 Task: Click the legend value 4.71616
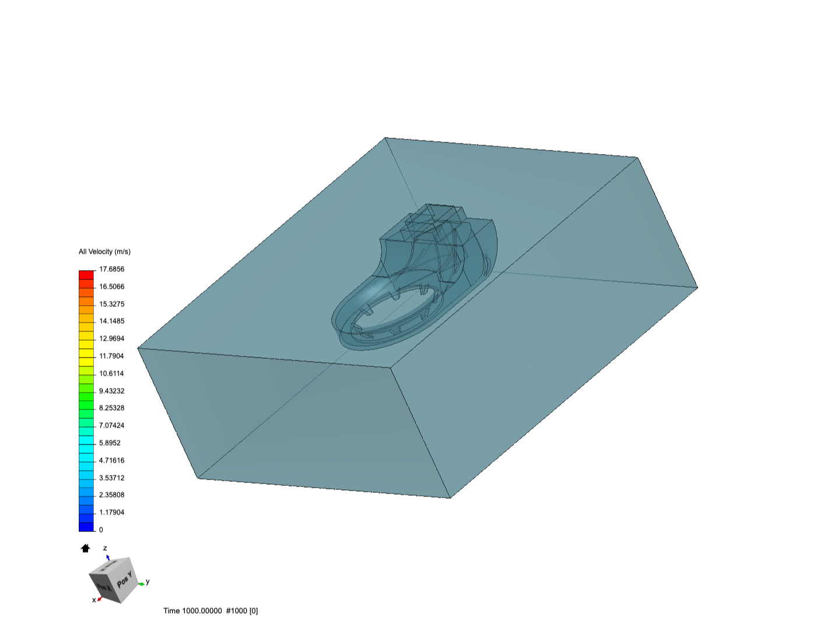[x=111, y=461]
